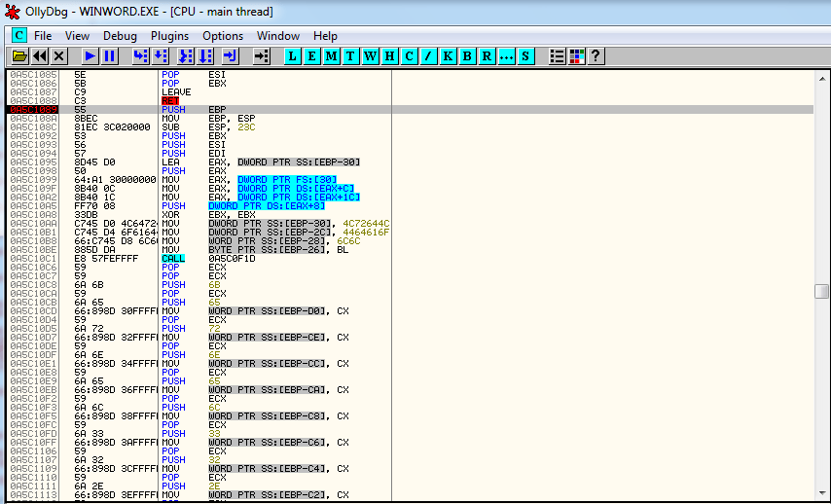Open Executable modules with E button
Image resolution: width=831 pixels, height=504 pixels.
311,55
